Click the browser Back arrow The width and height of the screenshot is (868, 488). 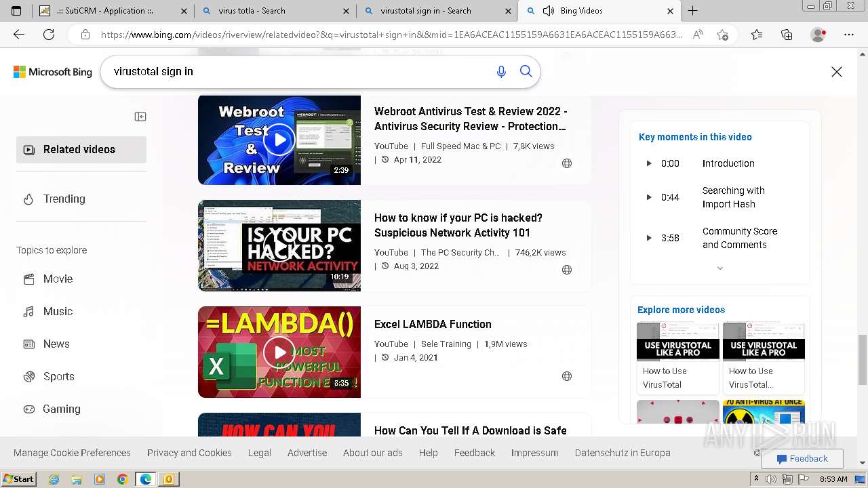pos(19,35)
